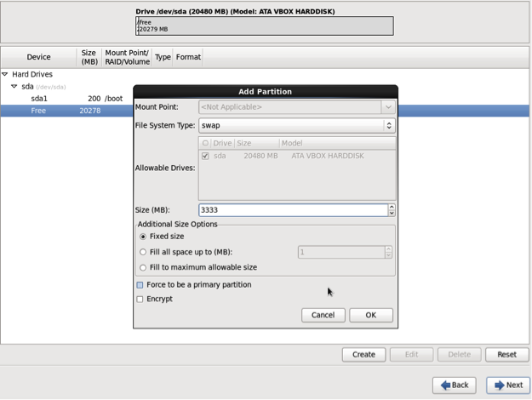This screenshot has height=400, width=532.
Task: Click the greyed-out Delete button
Action: pyautogui.click(x=460, y=355)
